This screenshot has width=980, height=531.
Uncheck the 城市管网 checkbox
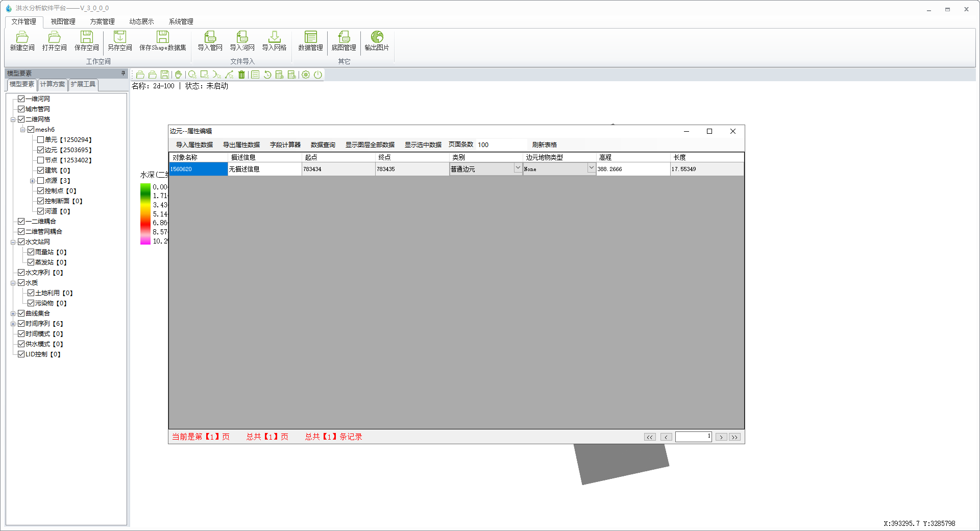click(x=21, y=109)
